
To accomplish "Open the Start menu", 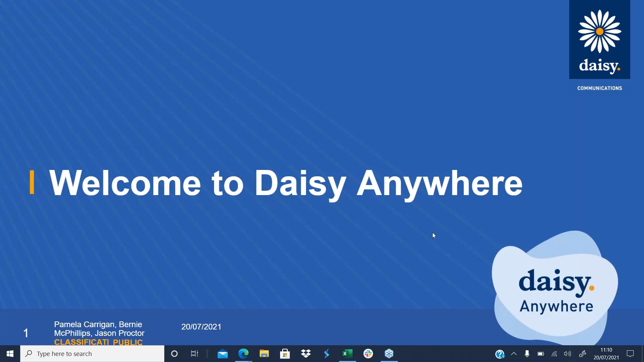I will click(10, 354).
